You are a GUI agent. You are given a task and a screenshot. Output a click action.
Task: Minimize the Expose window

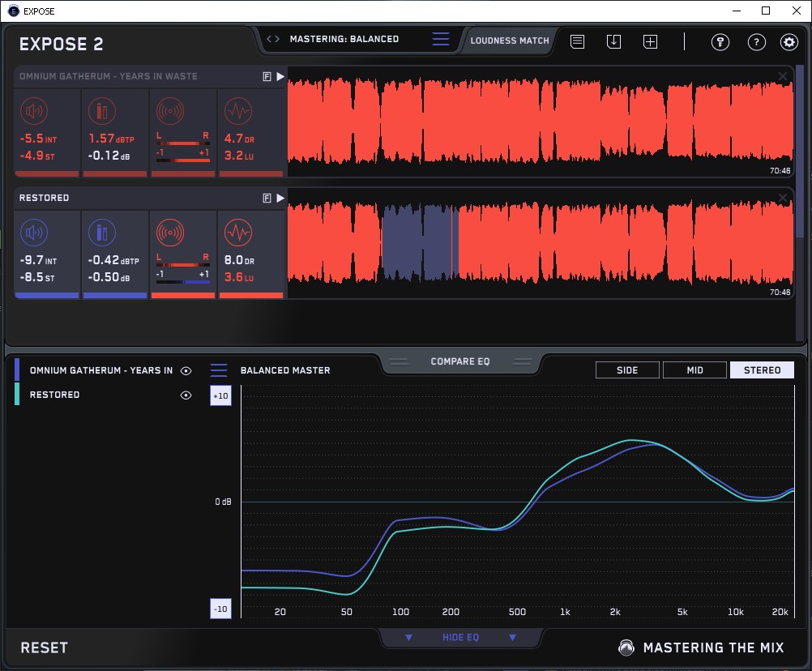click(x=737, y=11)
